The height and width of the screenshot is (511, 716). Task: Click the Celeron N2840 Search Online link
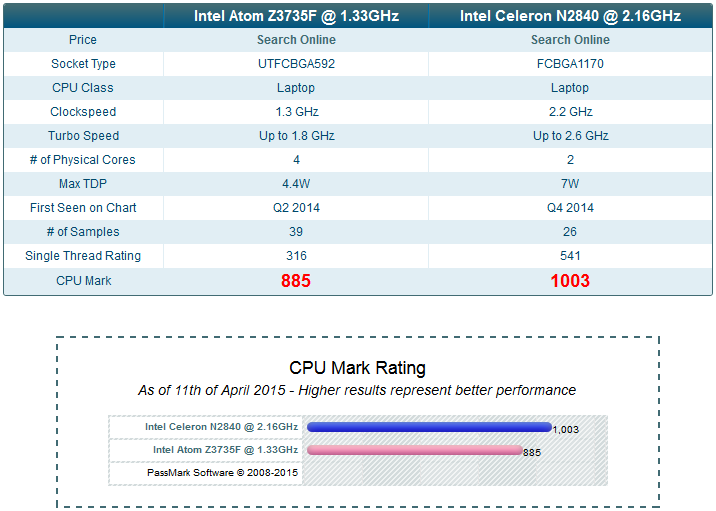pos(570,40)
